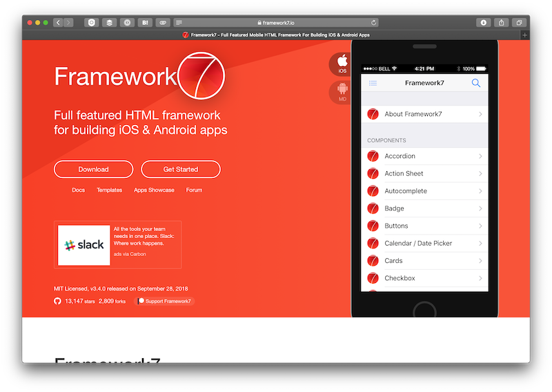
Task: Click the red icon beside Buttons
Action: coord(373,226)
